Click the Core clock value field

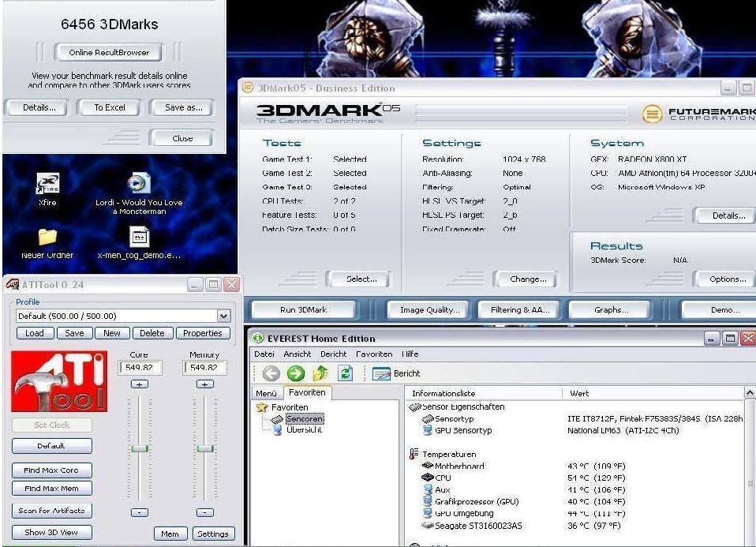click(x=140, y=368)
